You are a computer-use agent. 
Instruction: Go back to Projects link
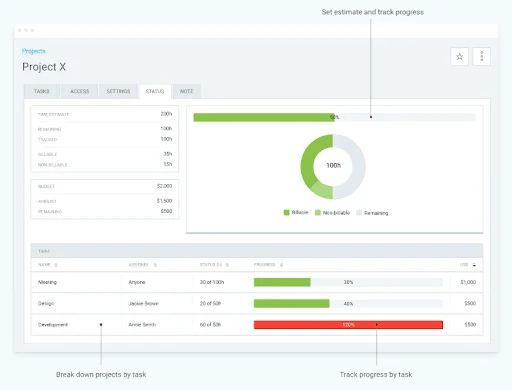coord(34,51)
